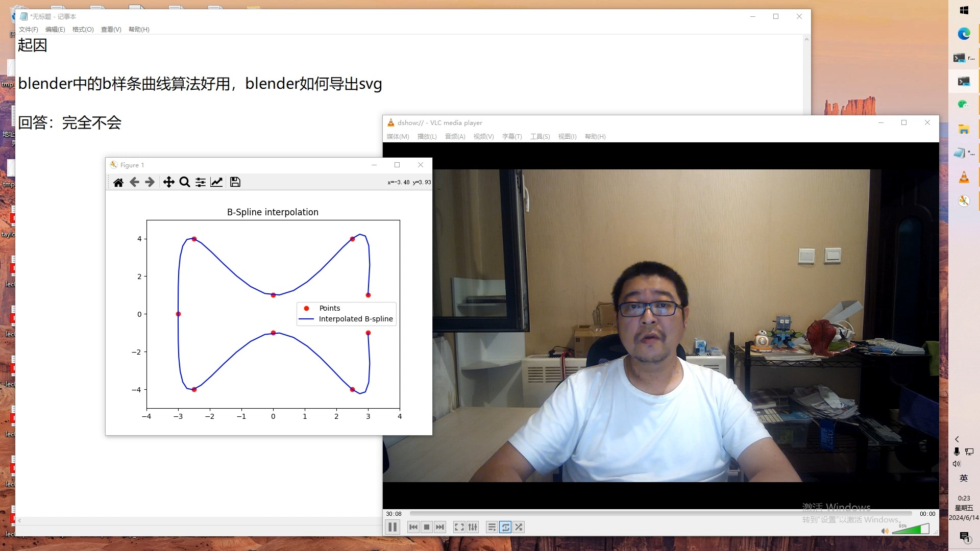The image size is (980, 551).
Task: Open Notepad 查看(V) menu
Action: click(111, 30)
